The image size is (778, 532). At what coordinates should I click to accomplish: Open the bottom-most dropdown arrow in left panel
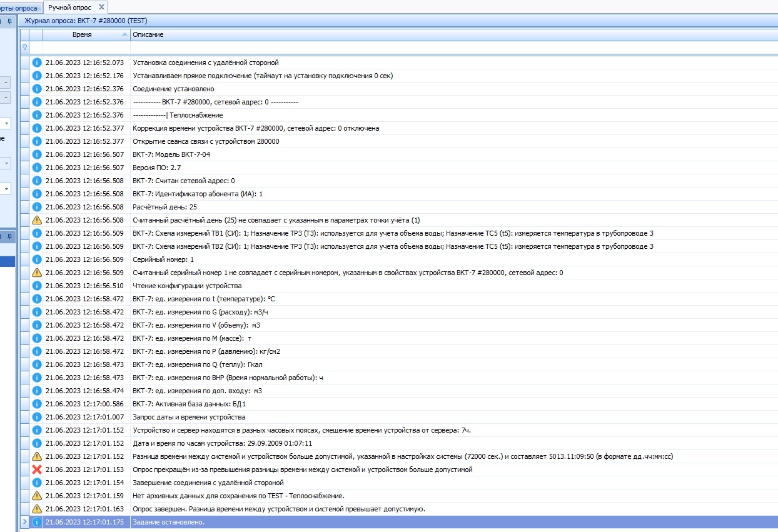pyautogui.click(x=6, y=188)
